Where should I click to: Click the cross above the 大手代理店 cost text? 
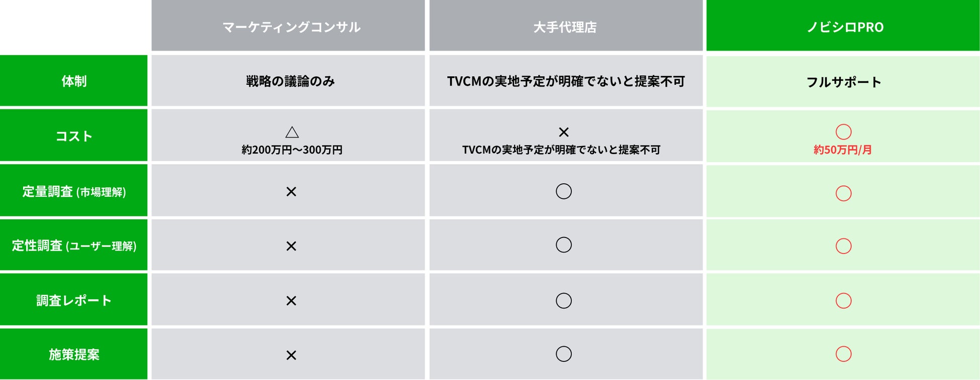(564, 132)
